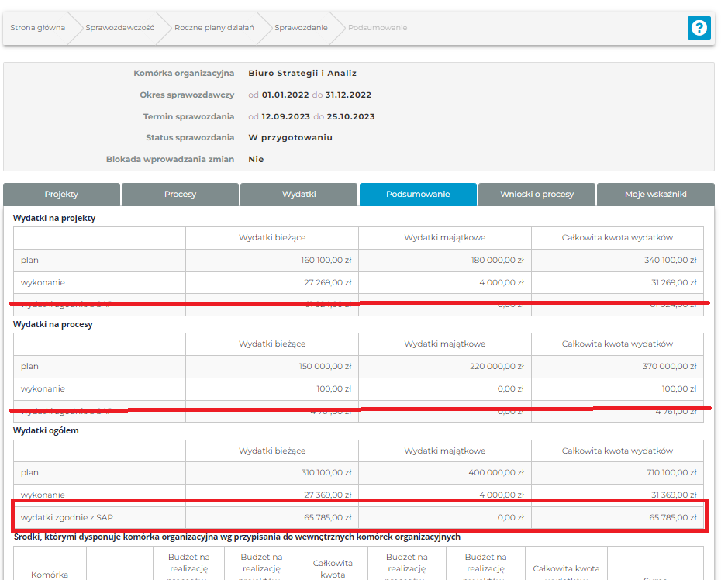Switch to the Projekty tab
Viewport: 728px width, 580px height.
click(x=61, y=194)
